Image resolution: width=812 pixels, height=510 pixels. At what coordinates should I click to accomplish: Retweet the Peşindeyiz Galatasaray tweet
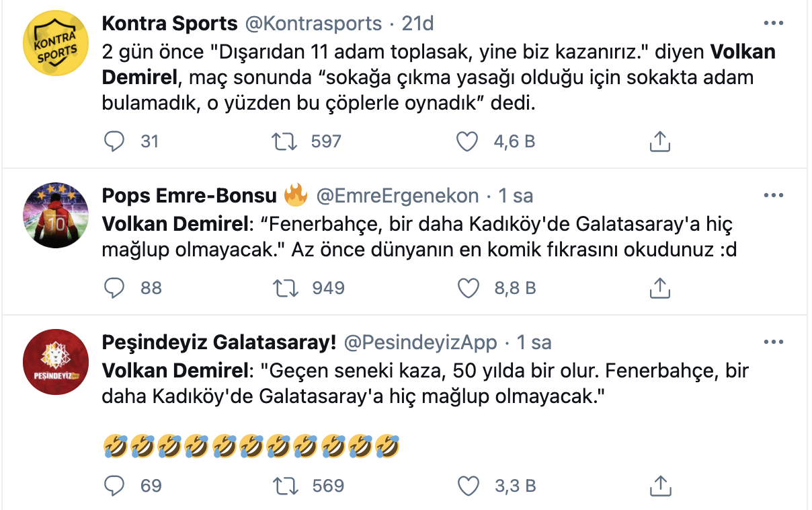[288, 485]
